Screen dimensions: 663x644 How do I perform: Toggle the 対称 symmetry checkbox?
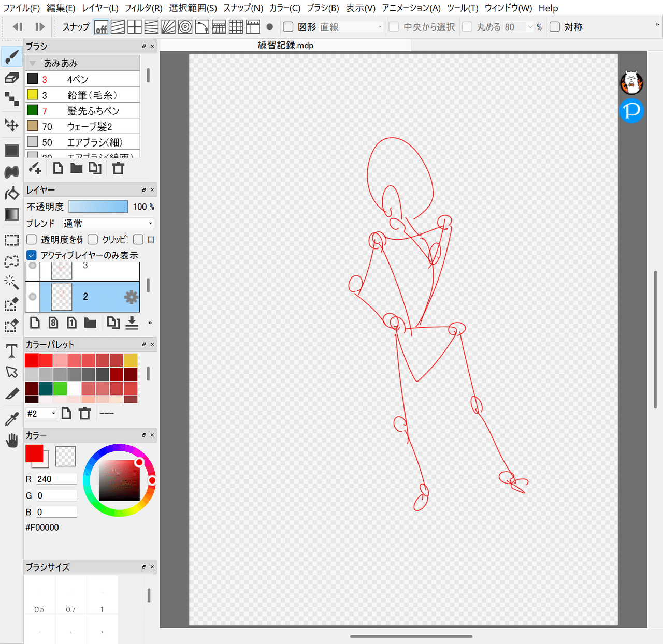point(555,27)
